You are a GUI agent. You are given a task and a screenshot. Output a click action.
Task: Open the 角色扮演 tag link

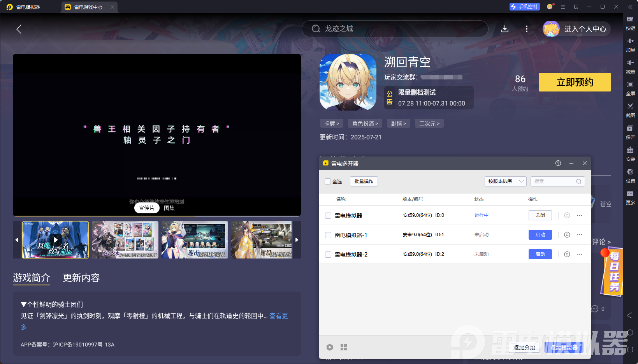[x=365, y=123]
